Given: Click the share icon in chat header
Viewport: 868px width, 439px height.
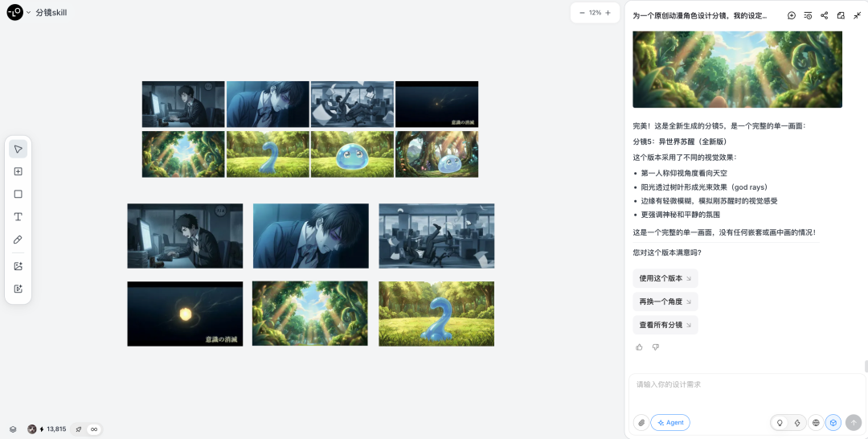Looking at the screenshot, I should point(825,15).
